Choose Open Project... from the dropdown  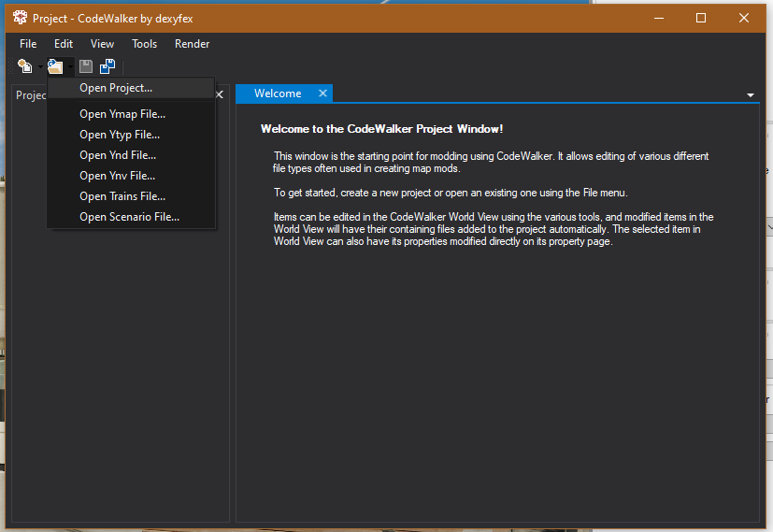(x=131, y=88)
